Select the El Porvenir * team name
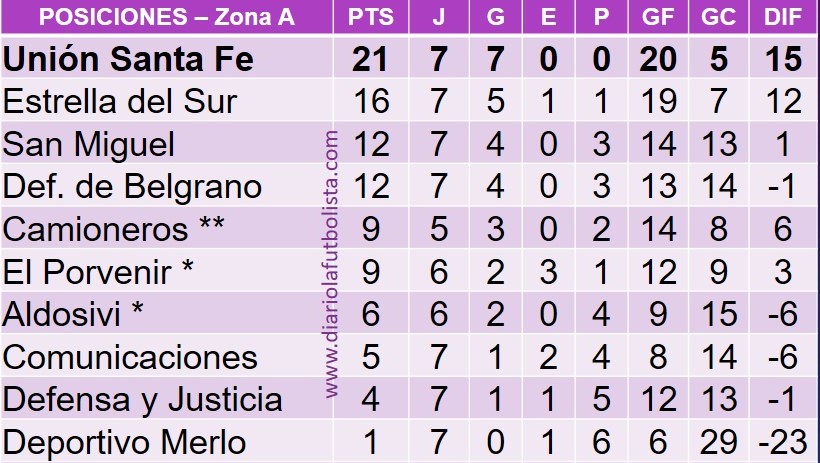This screenshot has width=820, height=463. [x=98, y=272]
